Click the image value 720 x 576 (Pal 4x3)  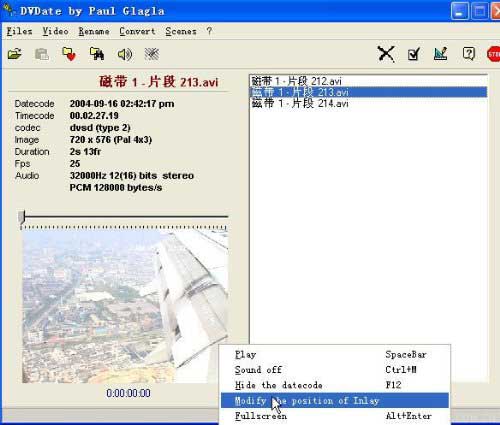[111, 140]
